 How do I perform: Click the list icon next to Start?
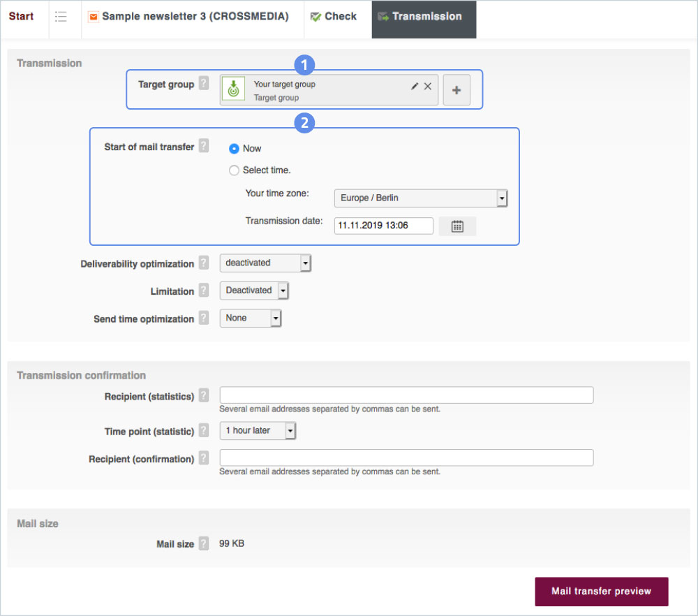[61, 17]
